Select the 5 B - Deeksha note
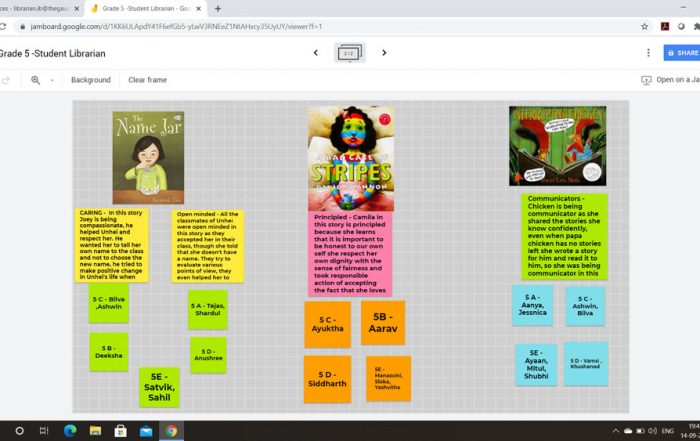This screenshot has width=700, height=441. pos(108,352)
